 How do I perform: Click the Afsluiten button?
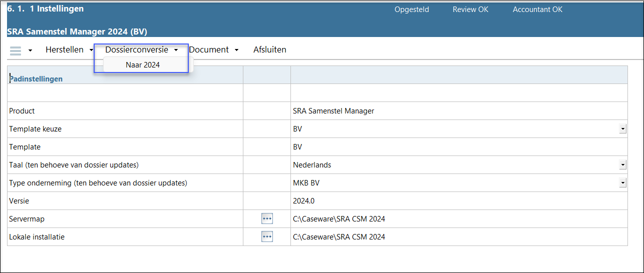click(270, 49)
